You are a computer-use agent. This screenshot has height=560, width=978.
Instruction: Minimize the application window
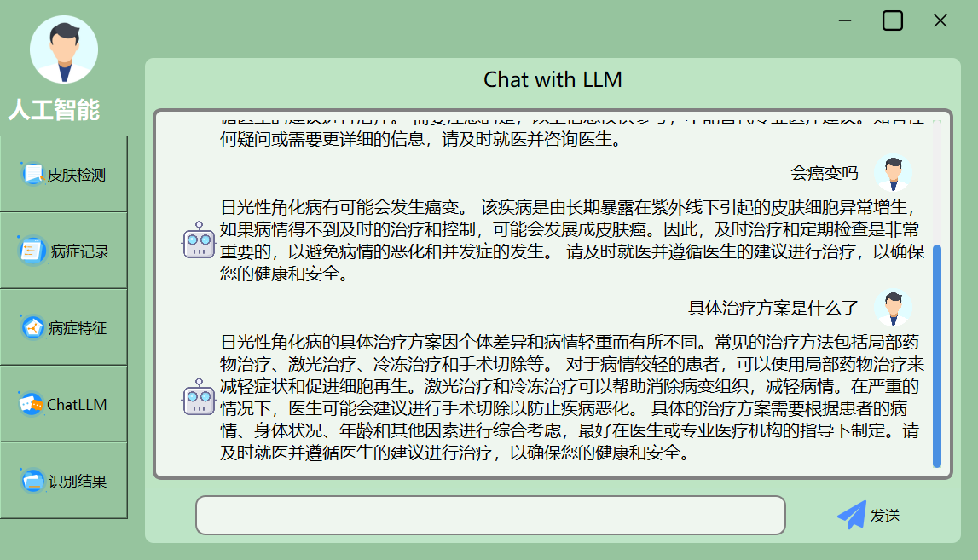click(x=845, y=20)
